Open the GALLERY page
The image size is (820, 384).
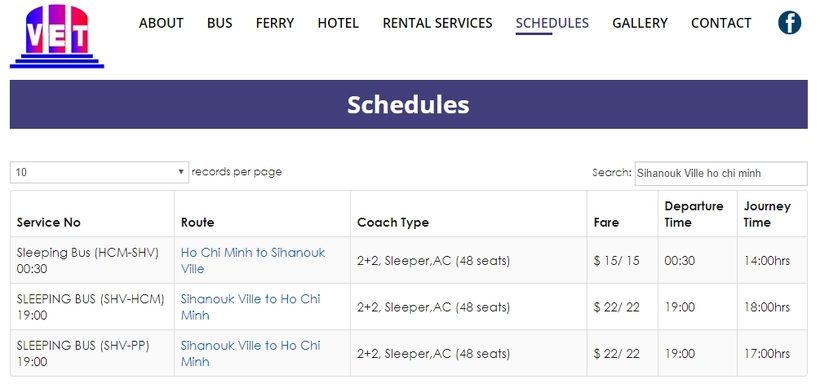pos(640,23)
